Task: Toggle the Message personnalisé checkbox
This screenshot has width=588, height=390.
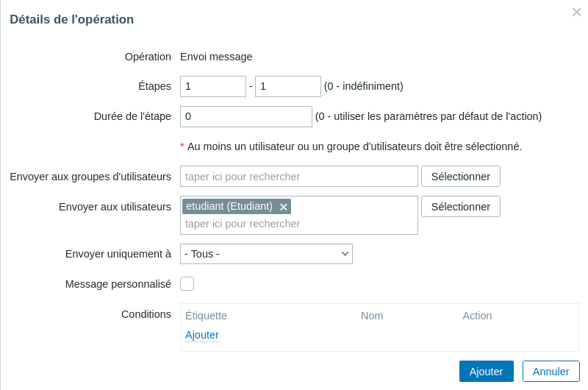Action: click(187, 284)
